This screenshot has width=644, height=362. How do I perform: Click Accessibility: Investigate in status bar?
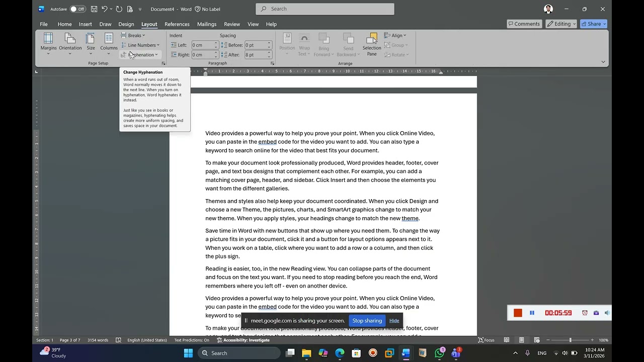coord(243,340)
